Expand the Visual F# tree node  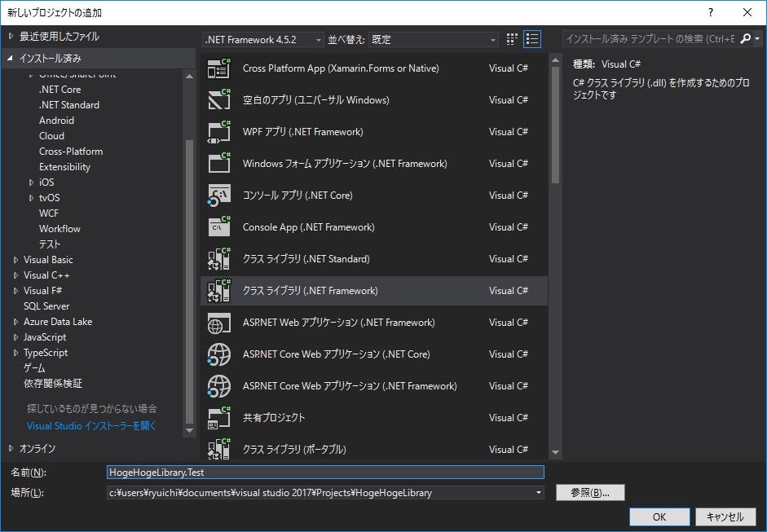(x=15, y=291)
